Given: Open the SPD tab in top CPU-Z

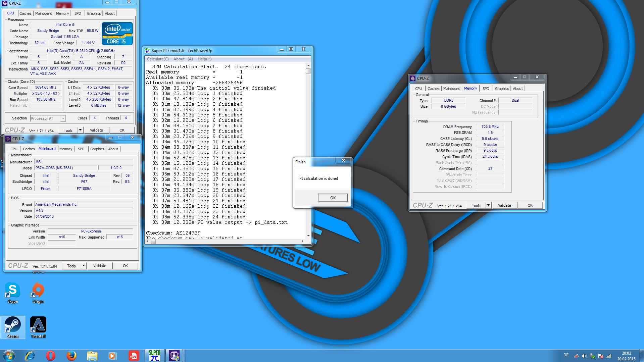Looking at the screenshot, I should (78, 13).
